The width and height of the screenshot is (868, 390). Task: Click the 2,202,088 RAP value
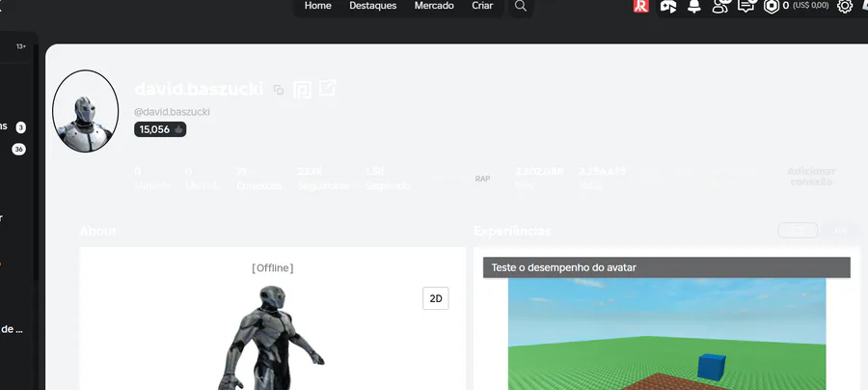pos(539,172)
